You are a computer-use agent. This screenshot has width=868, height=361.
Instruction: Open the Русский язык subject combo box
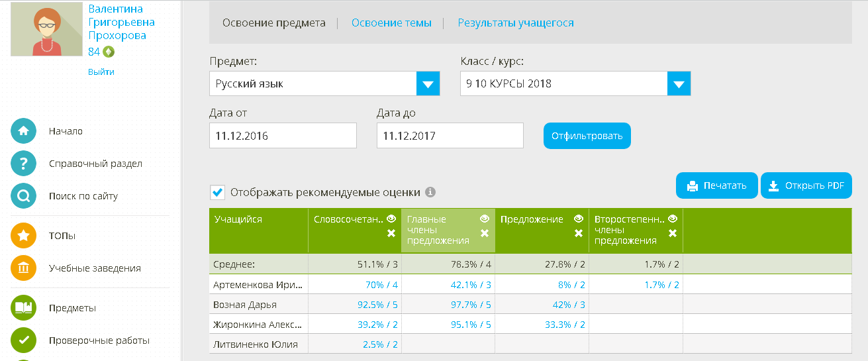point(324,84)
